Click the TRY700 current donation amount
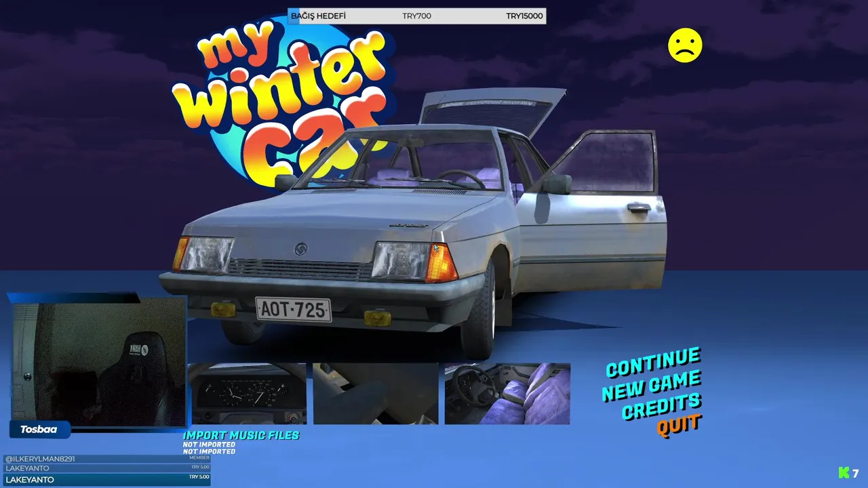 (x=416, y=16)
